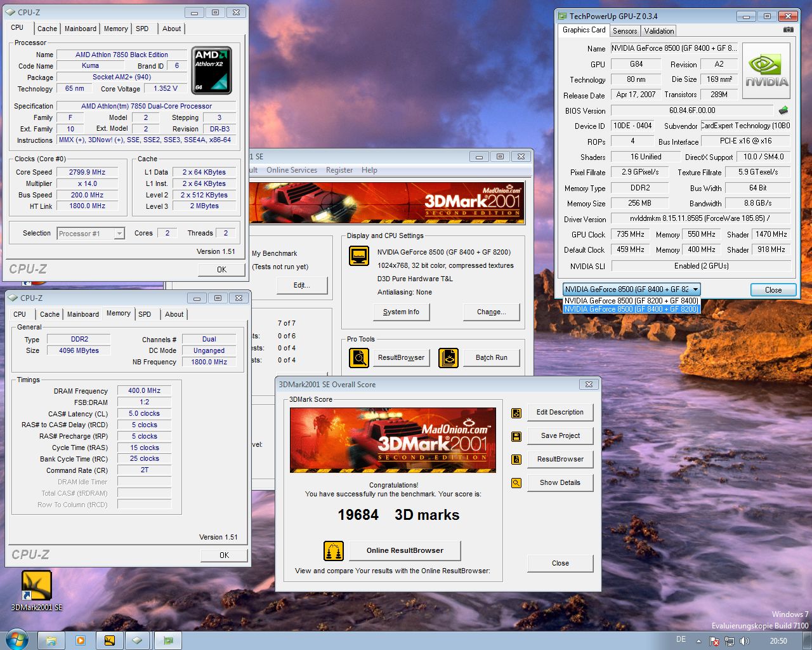Click the GPU Clock value 735 MHz

coord(631,234)
